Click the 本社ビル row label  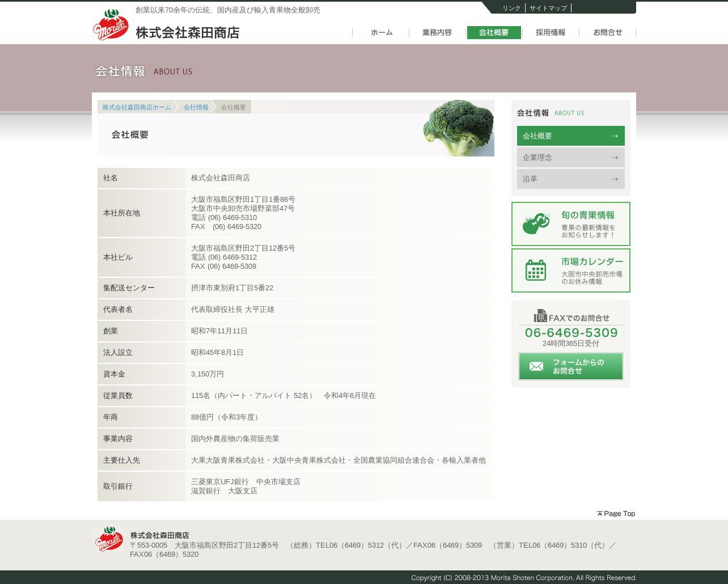click(117, 257)
